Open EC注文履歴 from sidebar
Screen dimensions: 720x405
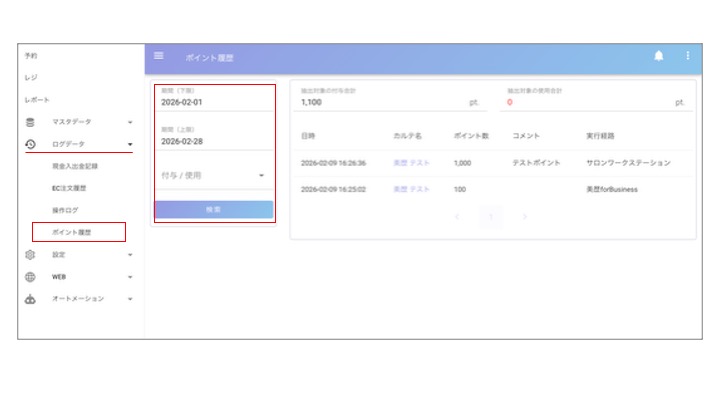[69, 188]
